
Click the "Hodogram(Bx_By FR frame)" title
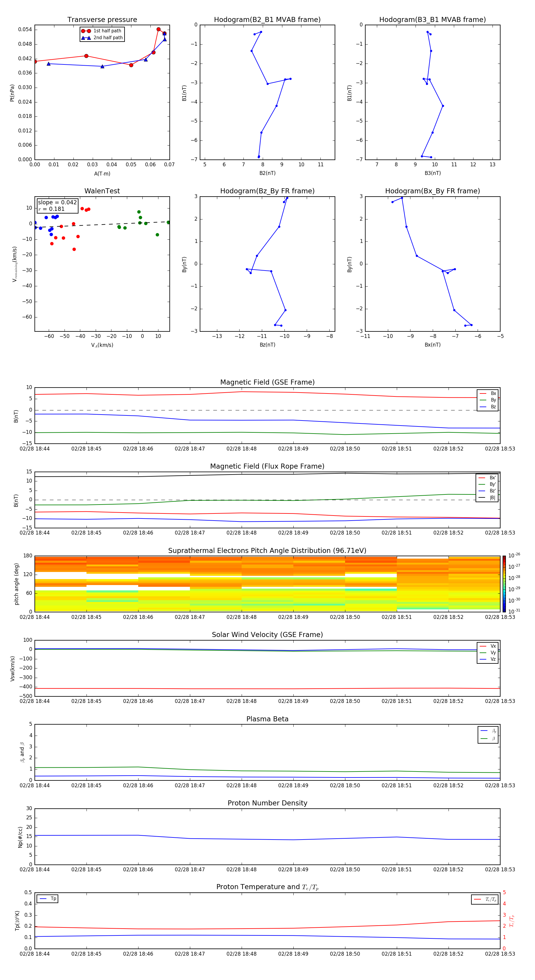point(432,191)
